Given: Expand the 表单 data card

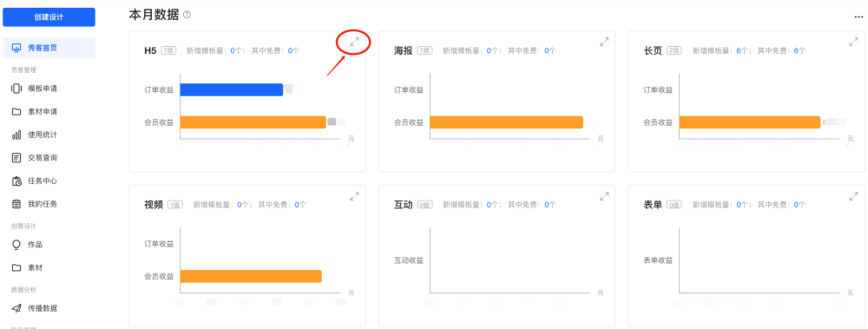Looking at the screenshot, I should click(x=853, y=196).
